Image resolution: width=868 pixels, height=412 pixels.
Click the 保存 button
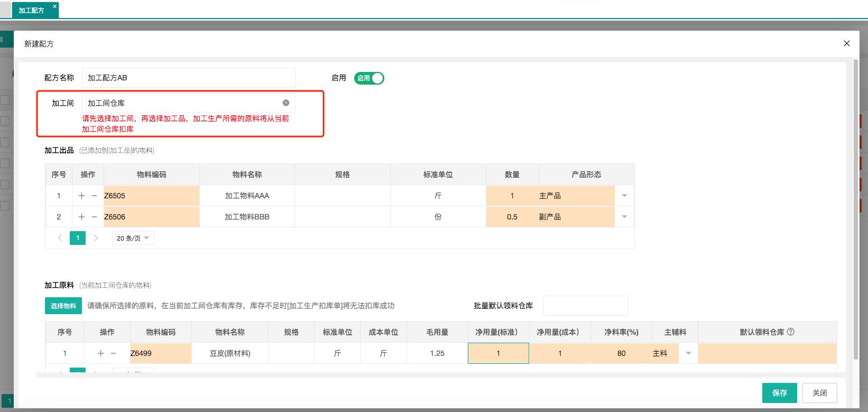click(780, 393)
